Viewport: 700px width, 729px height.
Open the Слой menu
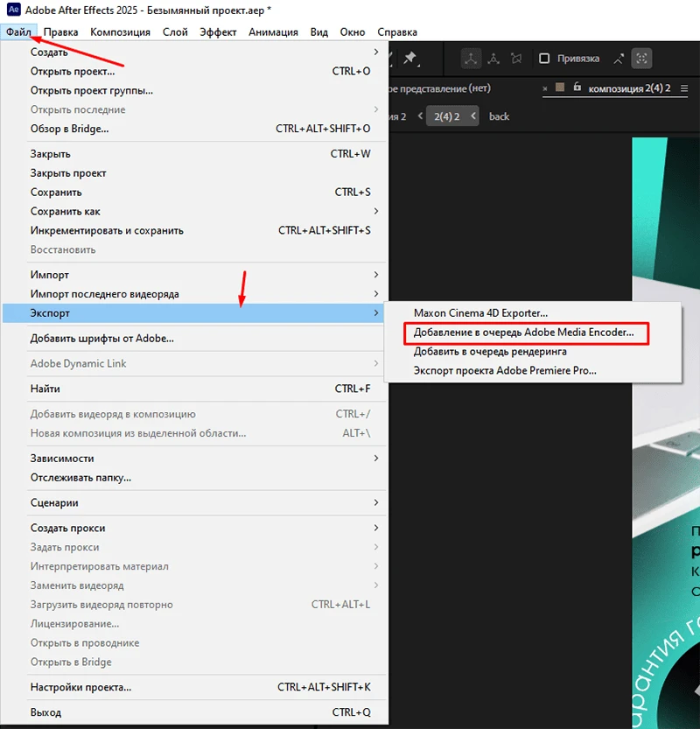point(175,32)
